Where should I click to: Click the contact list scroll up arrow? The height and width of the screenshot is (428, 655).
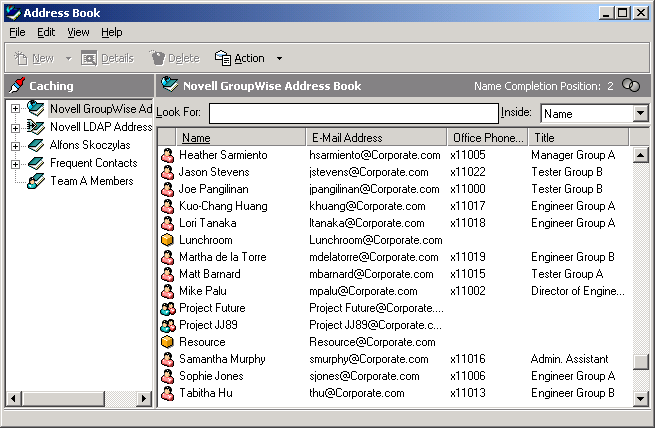(x=640, y=155)
